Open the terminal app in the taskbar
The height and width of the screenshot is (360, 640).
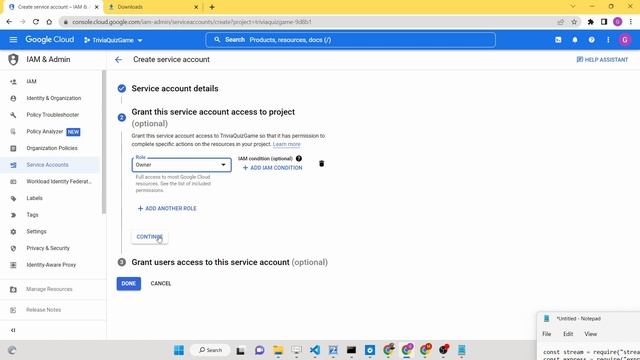351,350
